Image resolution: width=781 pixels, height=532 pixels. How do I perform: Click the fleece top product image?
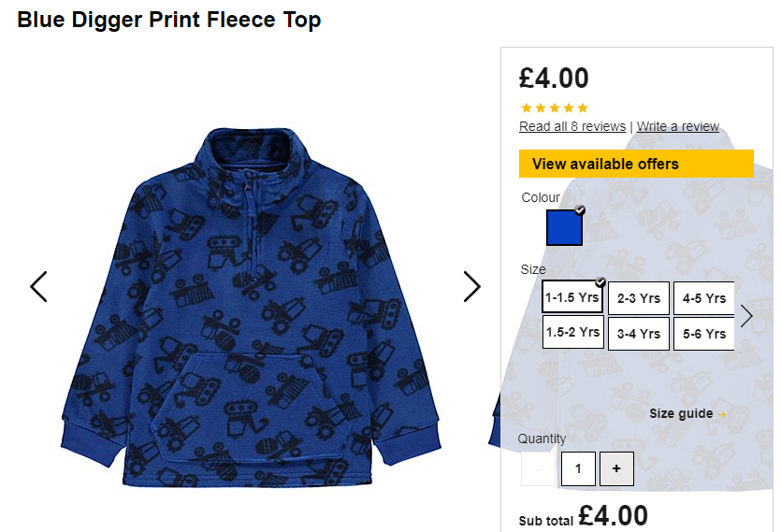click(251, 307)
